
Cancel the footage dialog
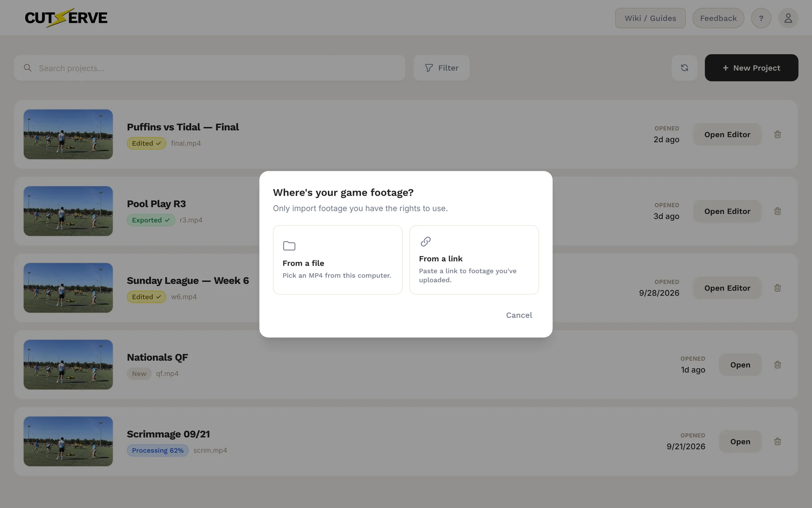coord(519,315)
